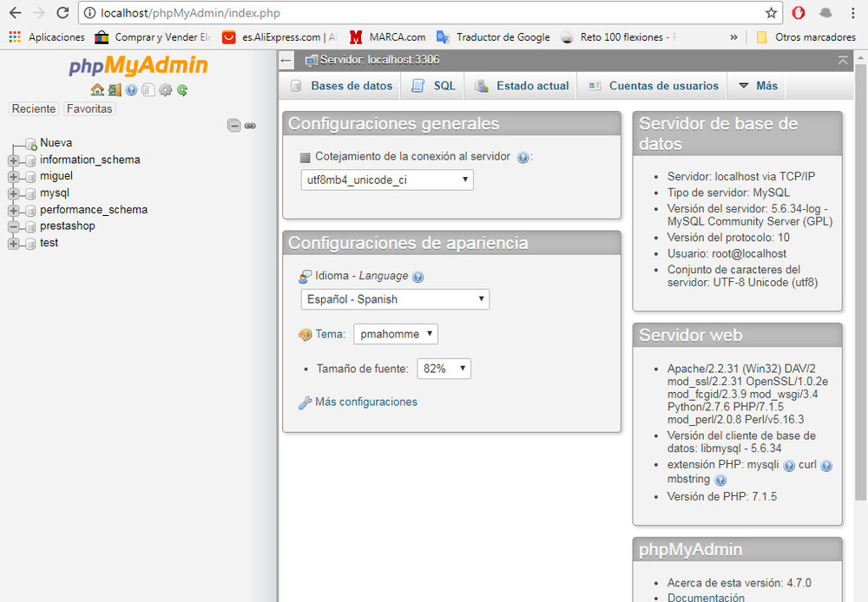Click help icon beside Cotejamiento de la conexión

coord(523,158)
